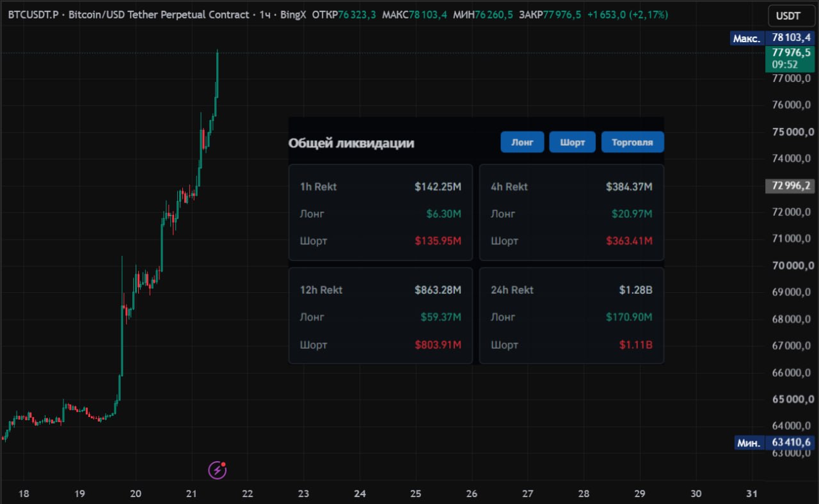Click the date 18 on time axis
This screenshot has width=819, height=504.
click(x=23, y=493)
